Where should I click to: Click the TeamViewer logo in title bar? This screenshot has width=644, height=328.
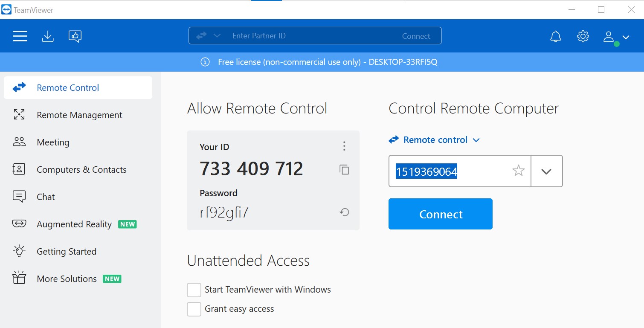pos(6,10)
